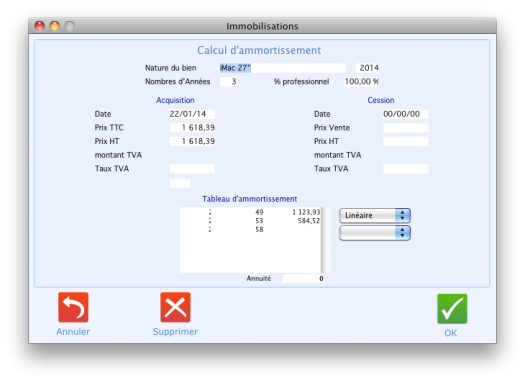Click the Annuité value field
This screenshot has width=525, height=383.
click(x=303, y=279)
